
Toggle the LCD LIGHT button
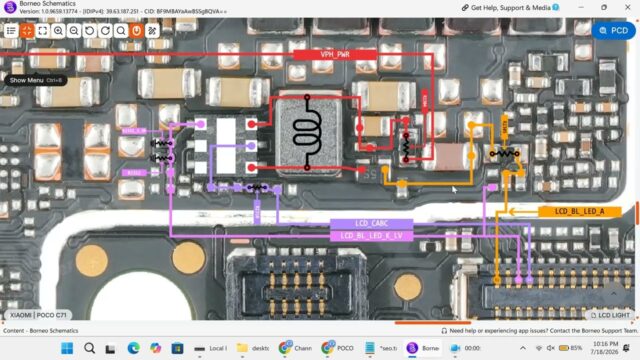click(x=610, y=315)
